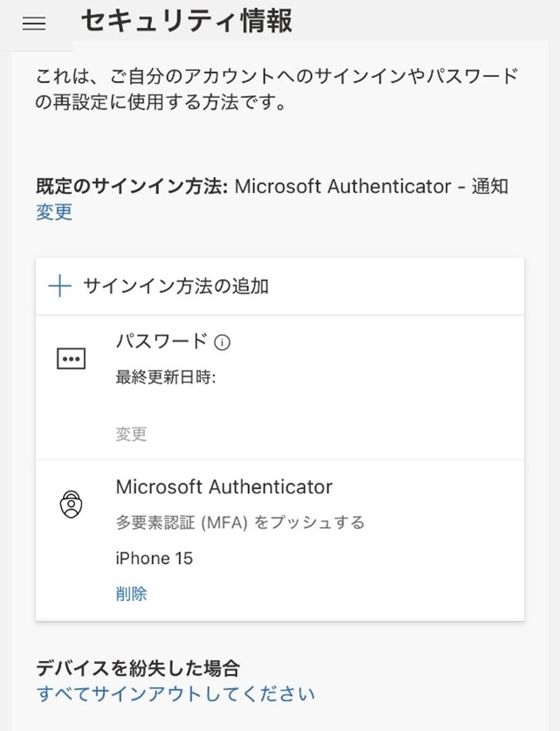Delete the Authenticator with 削除 link
The height and width of the screenshot is (731, 560).
tap(131, 594)
